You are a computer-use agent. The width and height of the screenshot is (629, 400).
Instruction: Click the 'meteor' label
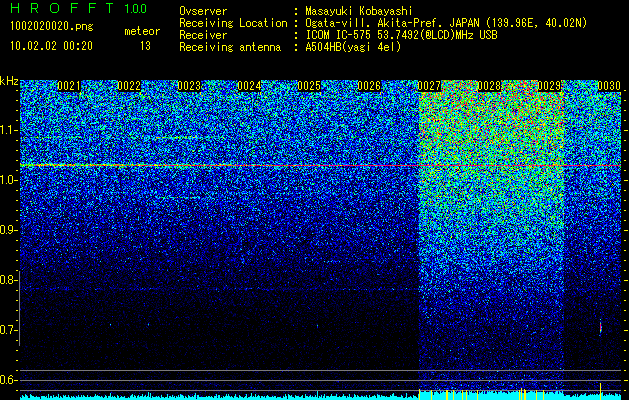point(142,31)
